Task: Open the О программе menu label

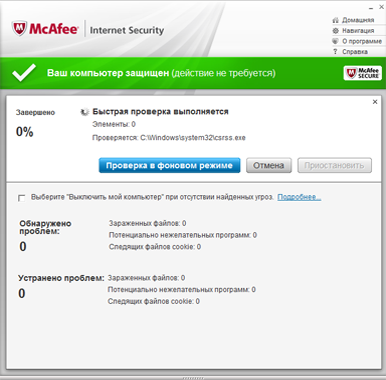Action: 362,41
